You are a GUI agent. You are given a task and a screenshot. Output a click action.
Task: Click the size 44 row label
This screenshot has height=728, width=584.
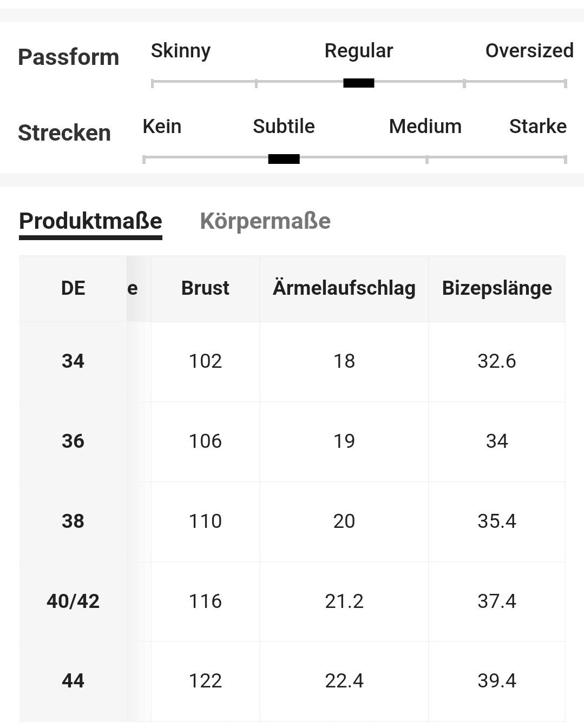tap(73, 681)
